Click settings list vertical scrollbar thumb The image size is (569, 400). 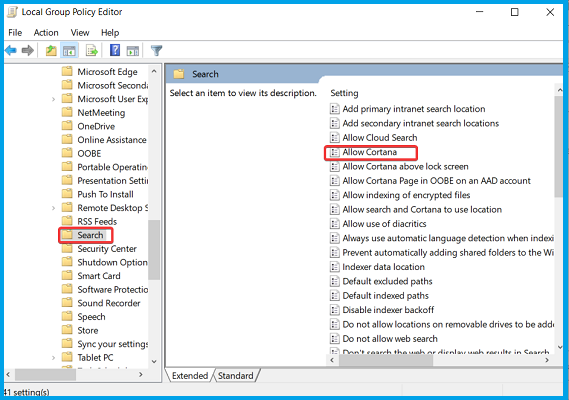pyautogui.click(x=559, y=147)
